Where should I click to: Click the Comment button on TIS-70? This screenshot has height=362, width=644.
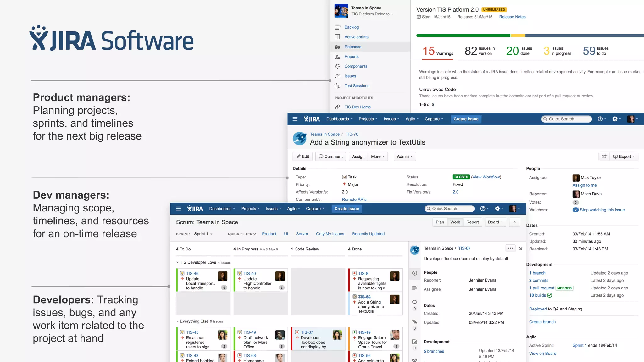coord(330,156)
